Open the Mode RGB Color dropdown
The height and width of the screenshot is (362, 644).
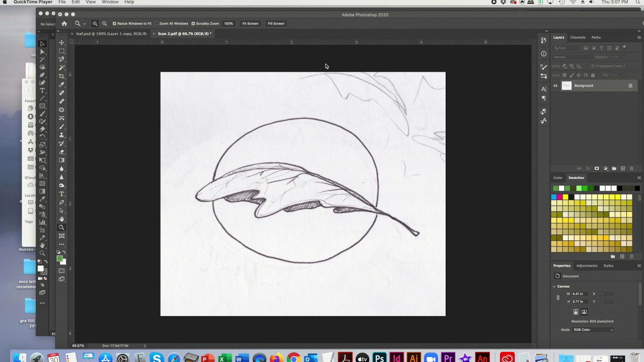[x=593, y=330]
